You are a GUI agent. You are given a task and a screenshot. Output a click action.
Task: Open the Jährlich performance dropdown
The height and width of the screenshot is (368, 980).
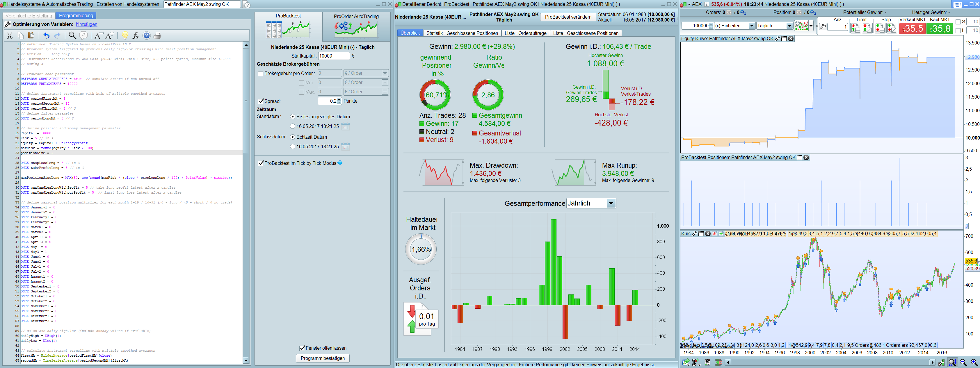[611, 203]
